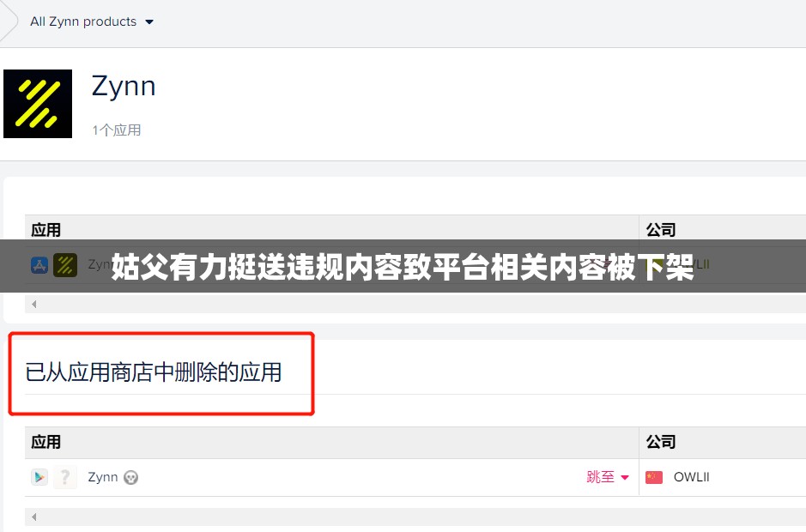This screenshot has height=532, width=806.
Task: Click the Google Play icon in removed apps row
Action: pyautogui.click(x=39, y=478)
